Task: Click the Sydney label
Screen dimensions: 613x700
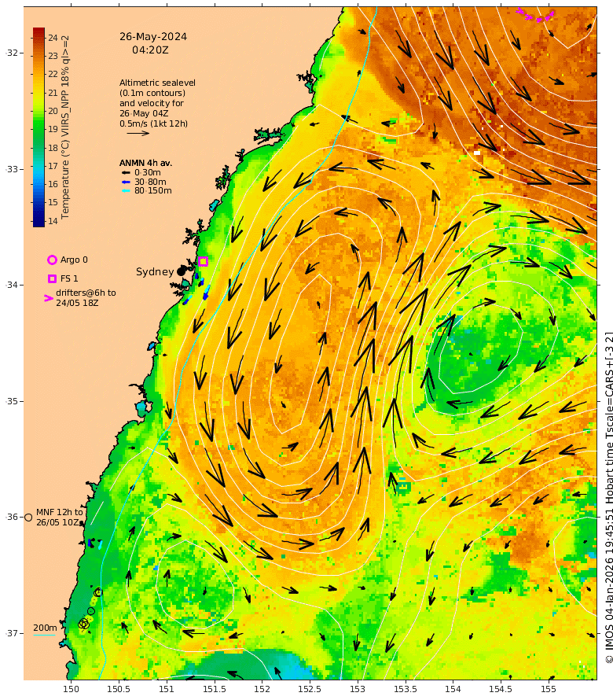Action: pyautogui.click(x=155, y=272)
